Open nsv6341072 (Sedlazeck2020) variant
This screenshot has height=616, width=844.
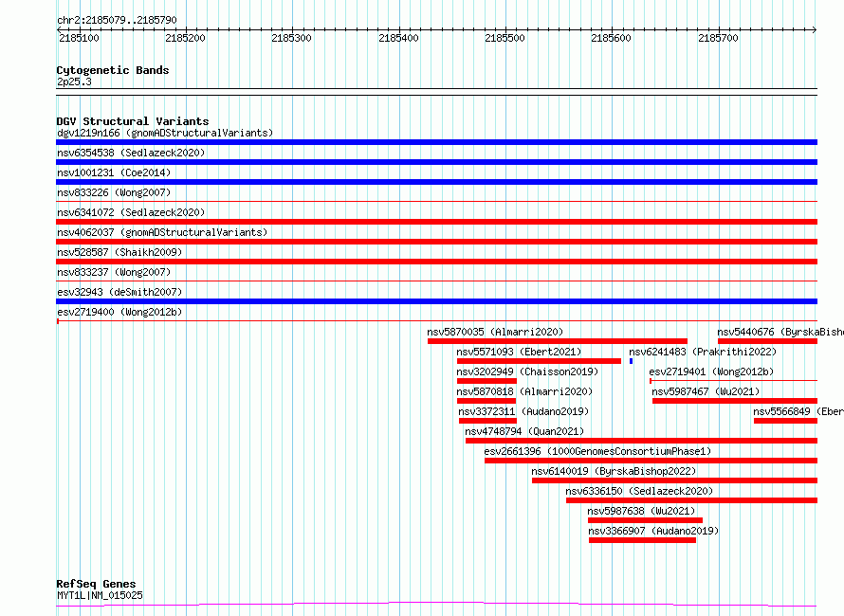pos(131,212)
